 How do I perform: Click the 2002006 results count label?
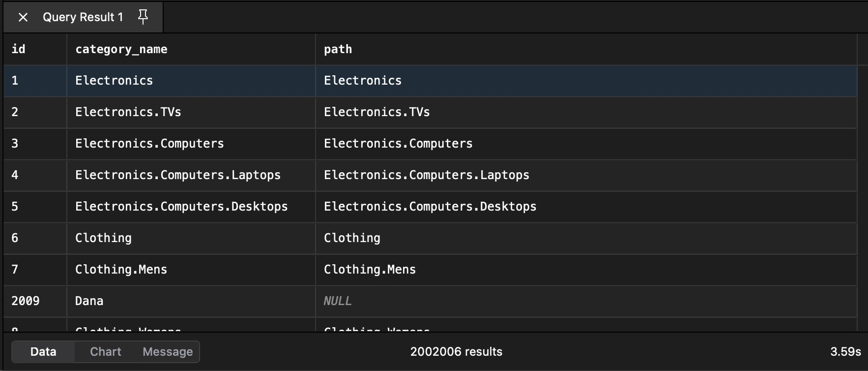tap(456, 352)
